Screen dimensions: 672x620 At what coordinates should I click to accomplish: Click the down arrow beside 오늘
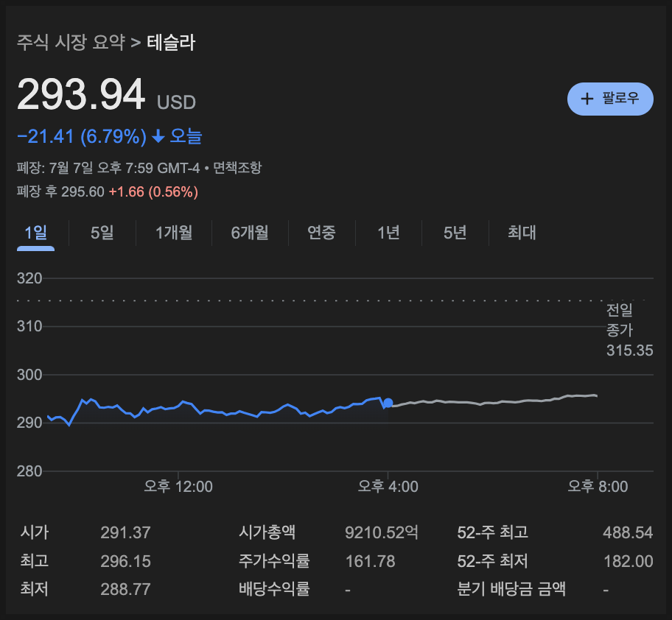click(x=158, y=136)
